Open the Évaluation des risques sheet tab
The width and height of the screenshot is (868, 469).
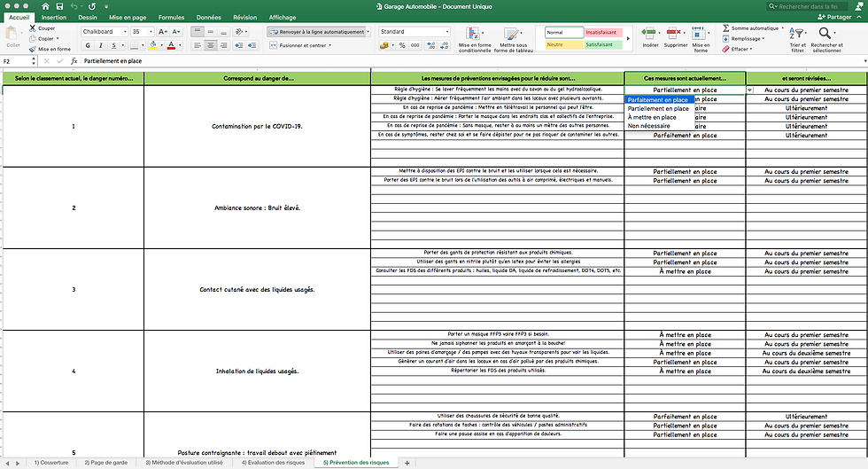273,462
